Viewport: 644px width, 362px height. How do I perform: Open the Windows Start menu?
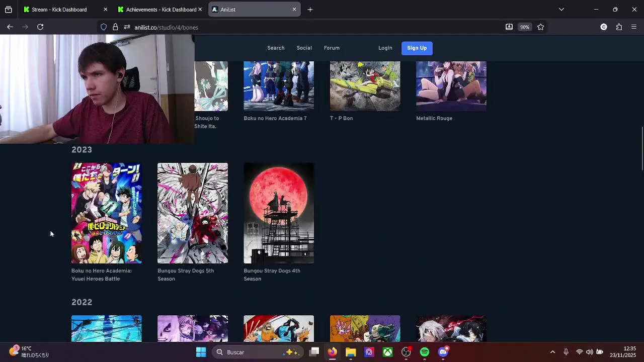[x=201, y=352]
